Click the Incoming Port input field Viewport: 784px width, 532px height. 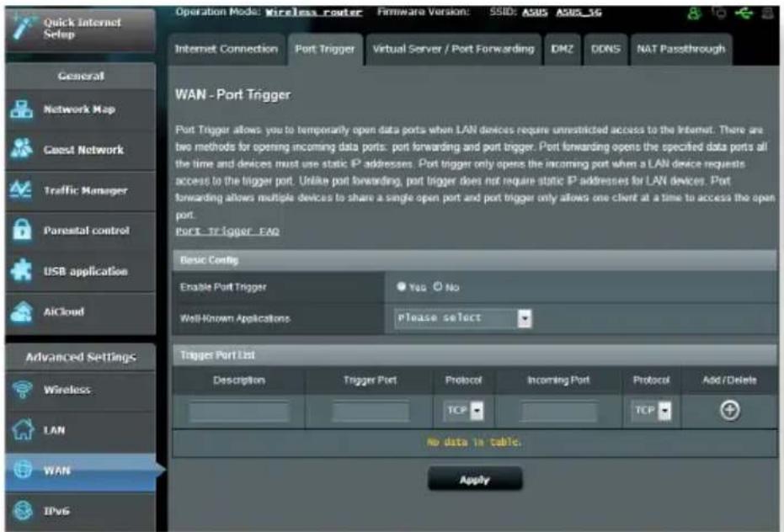(559, 412)
